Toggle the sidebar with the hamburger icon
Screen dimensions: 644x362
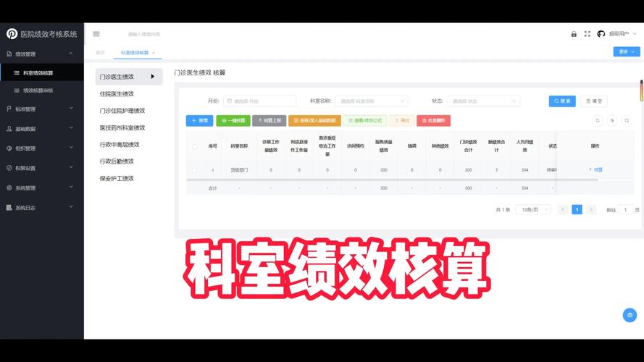(x=96, y=34)
